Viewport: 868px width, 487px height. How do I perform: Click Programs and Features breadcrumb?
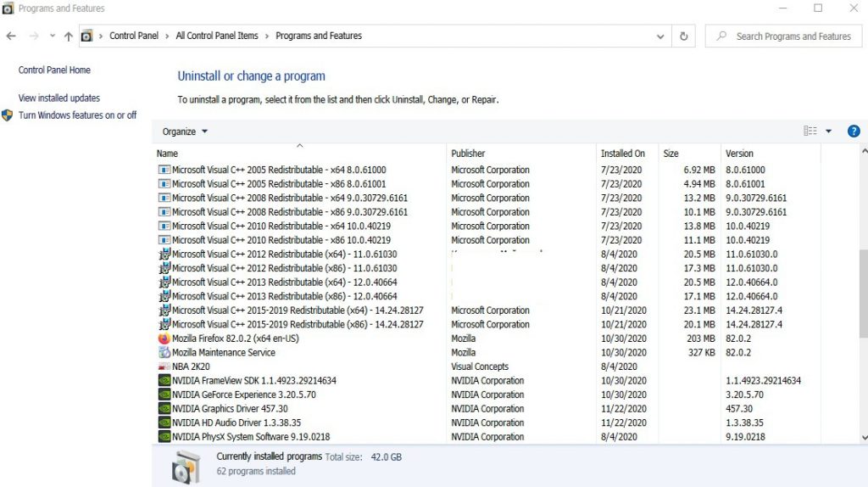pyautogui.click(x=319, y=36)
